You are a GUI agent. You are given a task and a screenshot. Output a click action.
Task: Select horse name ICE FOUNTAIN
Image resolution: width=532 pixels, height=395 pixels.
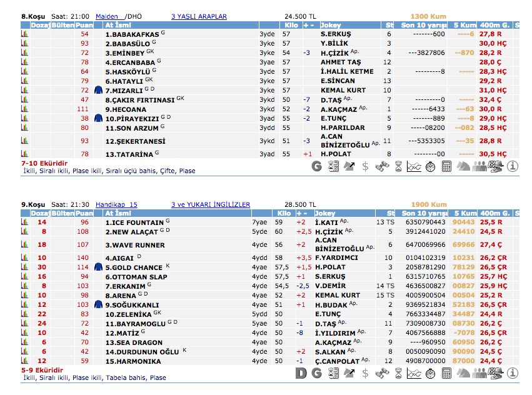click(134, 222)
